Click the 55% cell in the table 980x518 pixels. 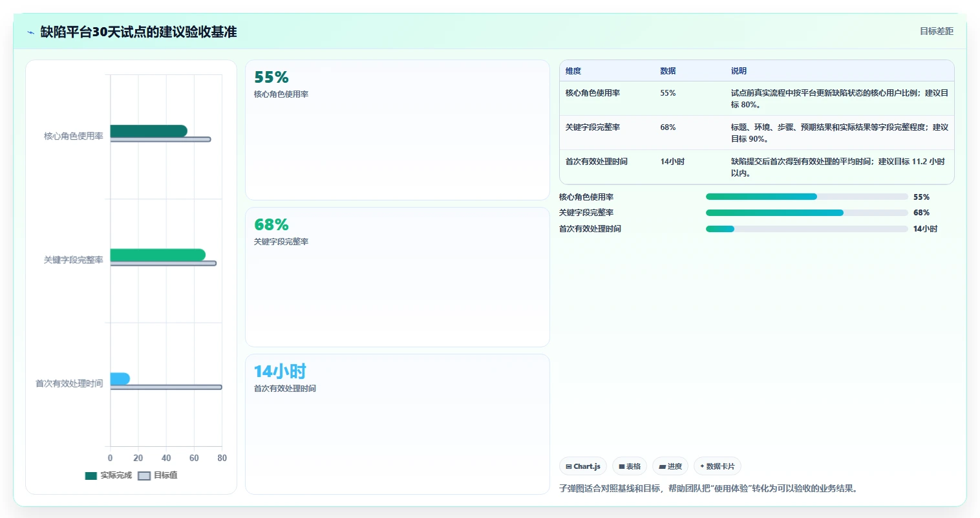point(668,93)
